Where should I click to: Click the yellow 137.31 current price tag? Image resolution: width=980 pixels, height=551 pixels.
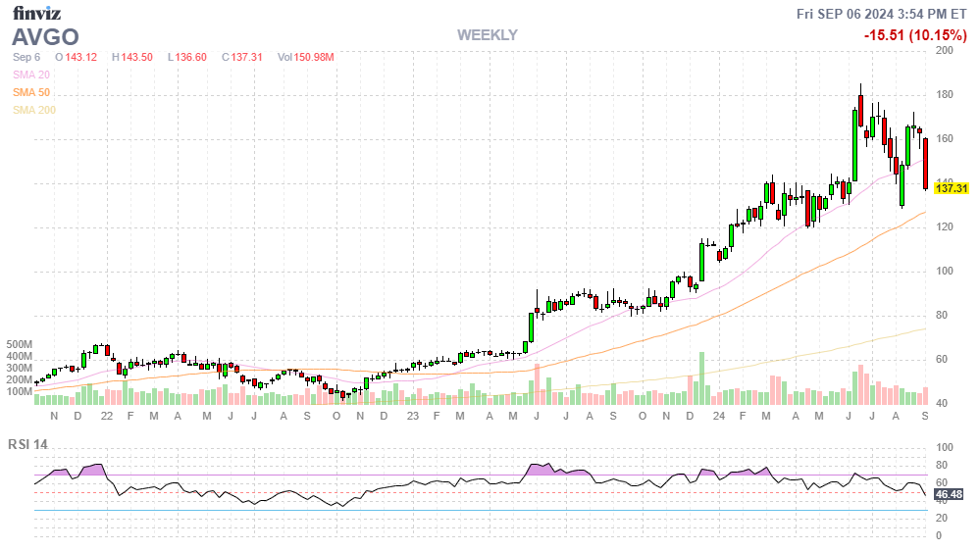pos(952,188)
